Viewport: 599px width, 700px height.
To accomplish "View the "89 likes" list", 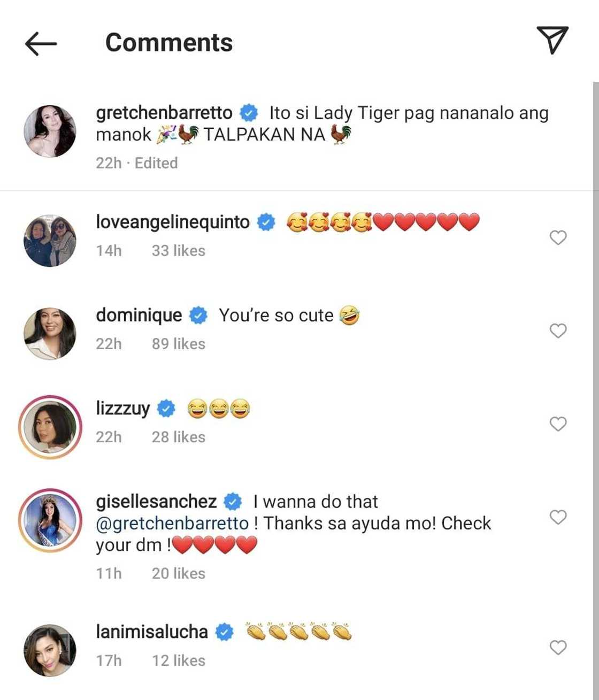I will (x=178, y=344).
